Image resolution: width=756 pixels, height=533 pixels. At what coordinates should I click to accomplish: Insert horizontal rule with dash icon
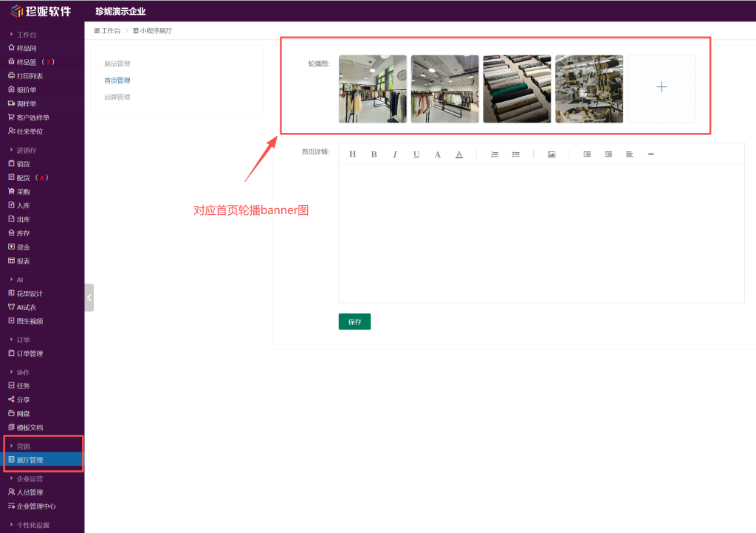650,154
